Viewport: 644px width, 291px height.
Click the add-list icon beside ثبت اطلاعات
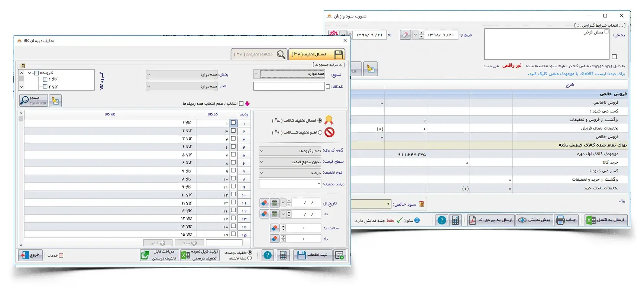click(339, 255)
